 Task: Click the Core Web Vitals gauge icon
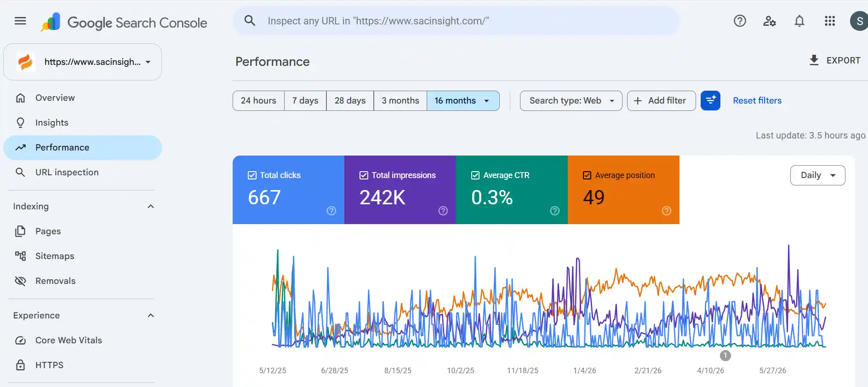[20, 341]
